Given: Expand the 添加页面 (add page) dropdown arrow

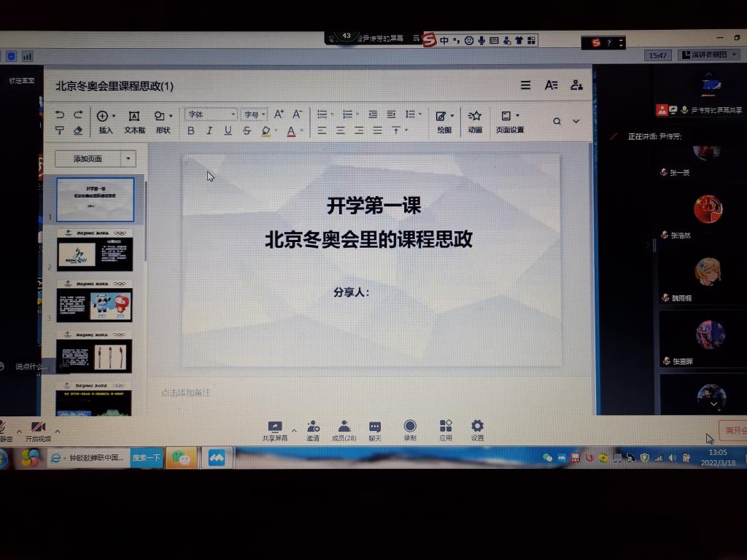Looking at the screenshot, I should pos(128,158).
